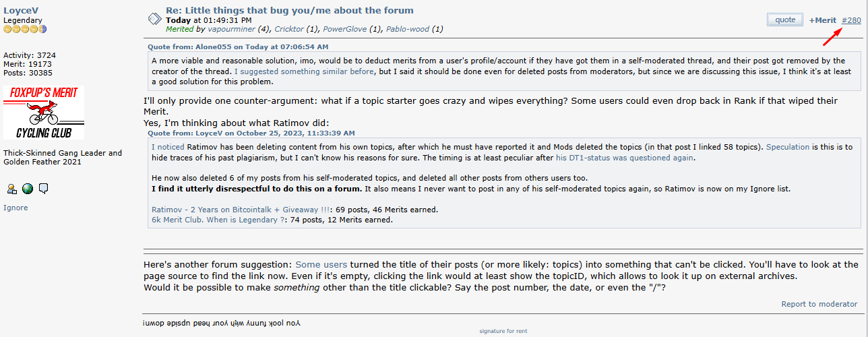Click the post message icon beside title
The width and height of the screenshot is (868, 337).
(x=154, y=18)
